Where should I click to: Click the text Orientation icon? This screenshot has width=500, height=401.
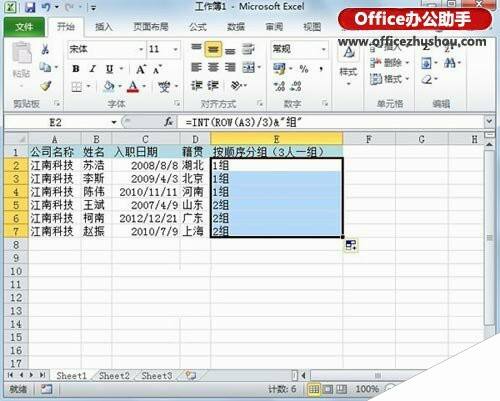coord(236,86)
